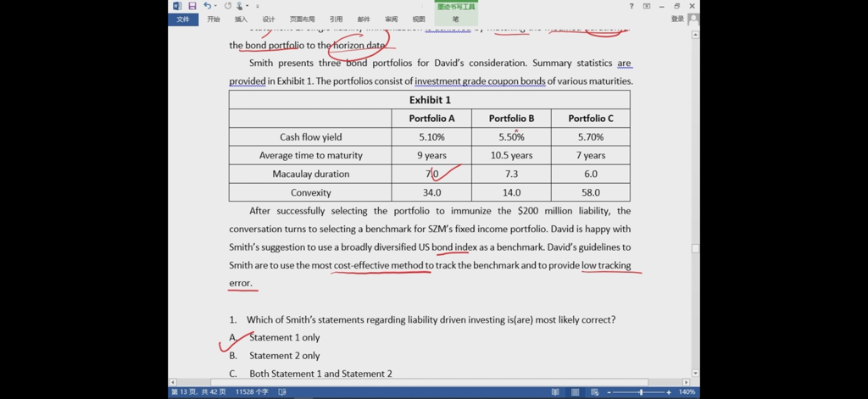Click the proofing errors book icon
This screenshot has height=399, width=868.
tap(282, 392)
